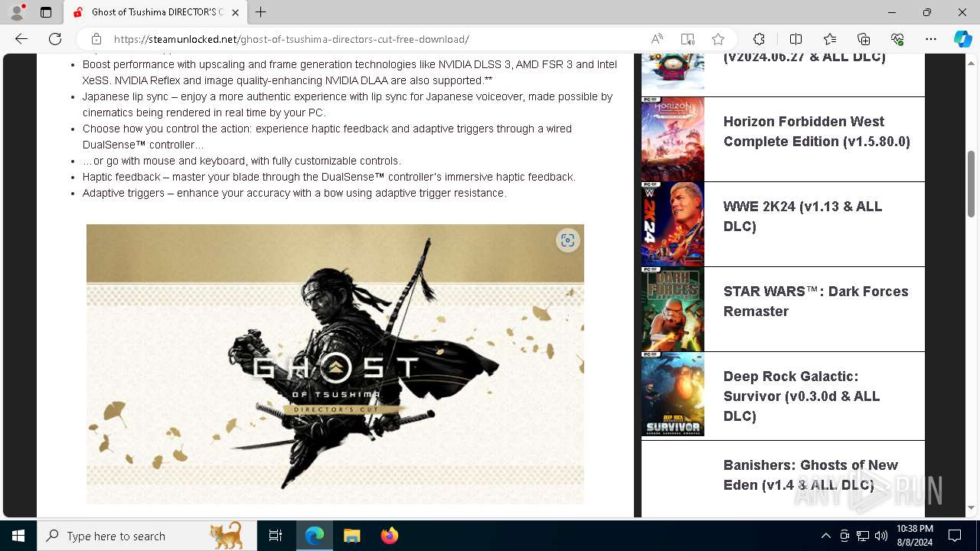This screenshot has height=551, width=980.
Task: Click the page vertical scrollbar thumb
Action: (x=972, y=184)
